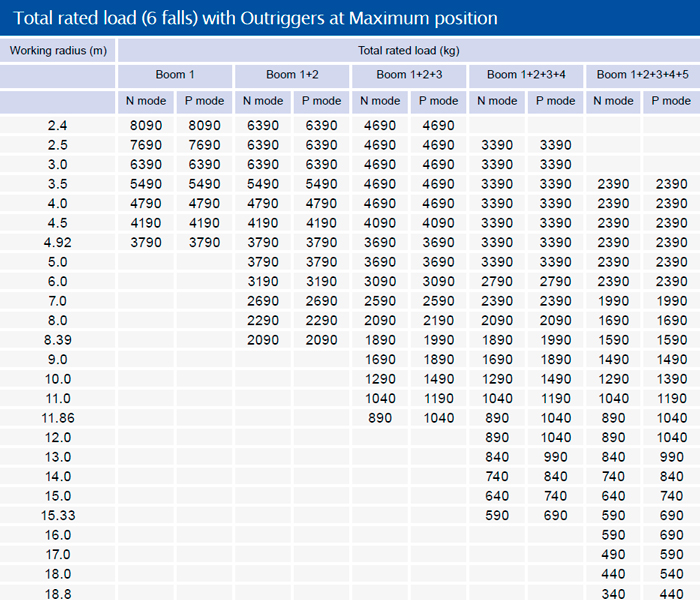700x600 pixels.
Task: Click P mode header under Boom 1+2+3+4+5
Action: (x=672, y=101)
